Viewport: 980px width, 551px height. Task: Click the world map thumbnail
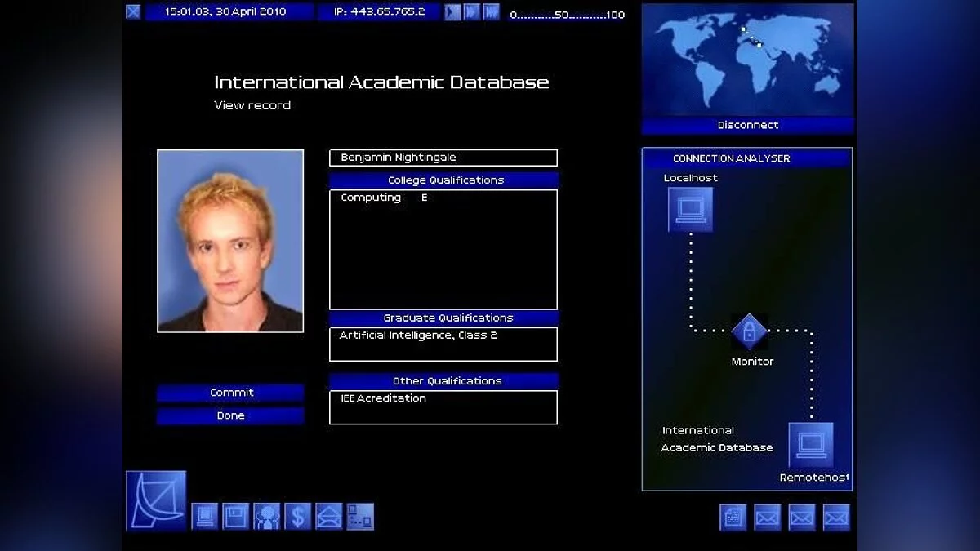pos(747,59)
